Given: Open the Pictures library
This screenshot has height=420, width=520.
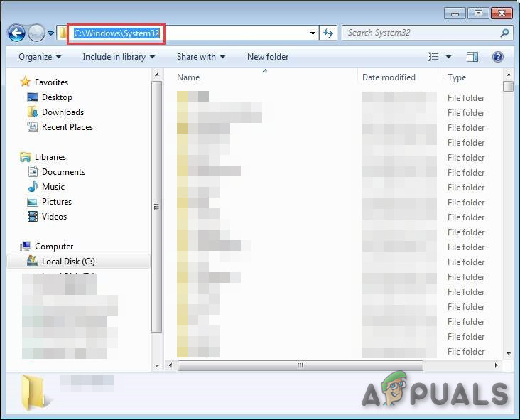Looking at the screenshot, I should point(57,202).
